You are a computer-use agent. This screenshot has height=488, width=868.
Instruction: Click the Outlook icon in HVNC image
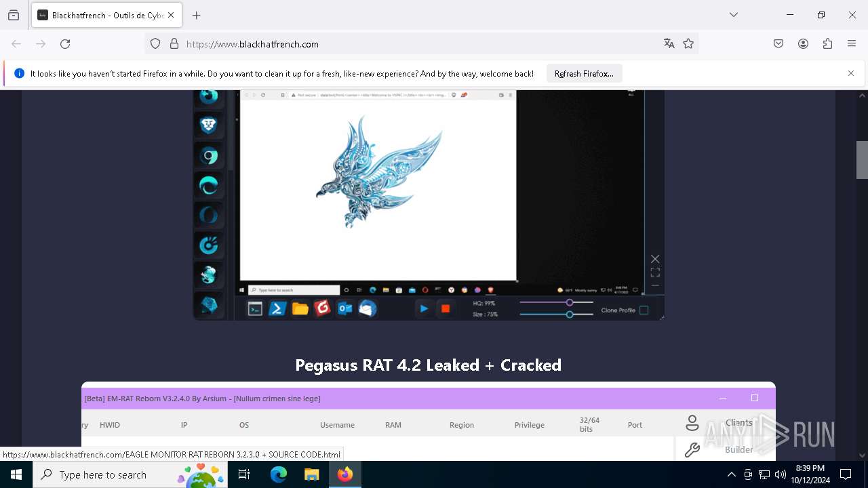pos(344,309)
